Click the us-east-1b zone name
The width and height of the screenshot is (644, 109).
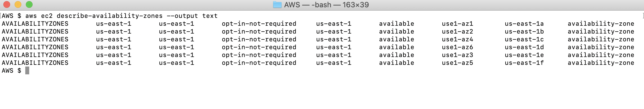point(524,32)
